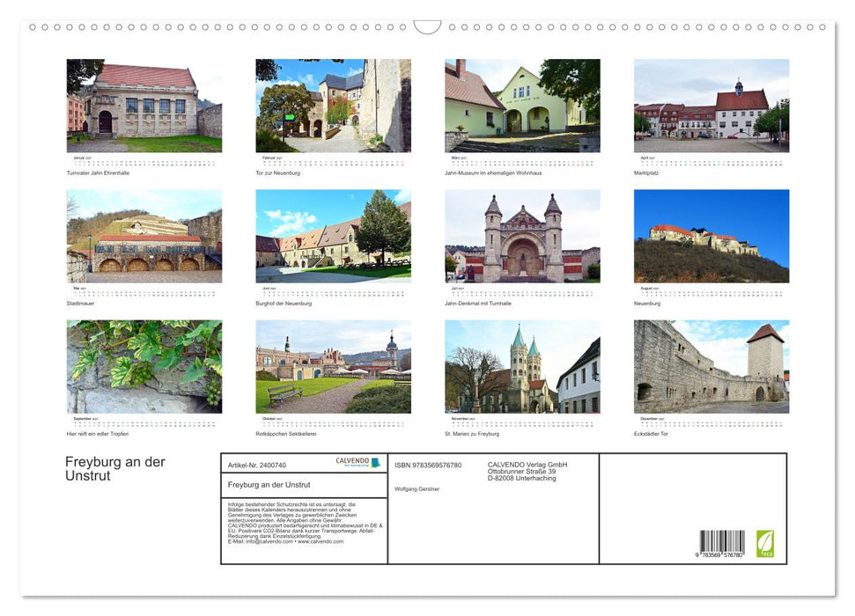Click 'CALVENDO Verlag GmbH' publisher name
This screenshot has width=855, height=616.
point(527,465)
